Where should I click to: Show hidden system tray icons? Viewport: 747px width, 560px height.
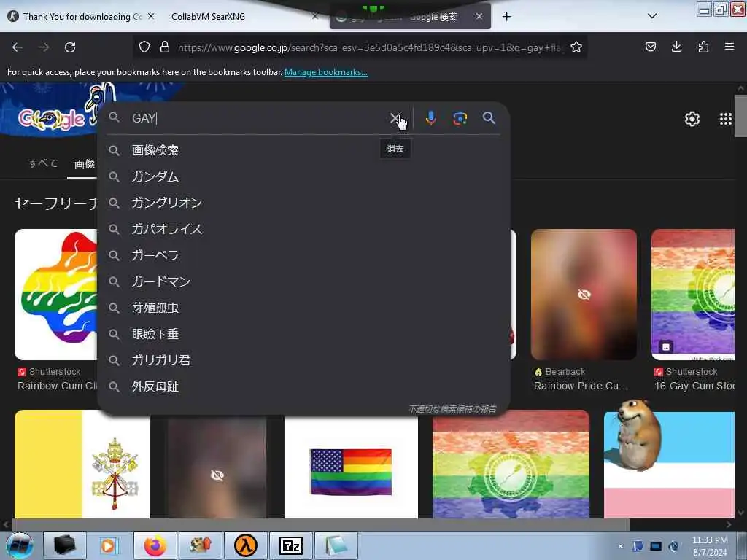620,546
